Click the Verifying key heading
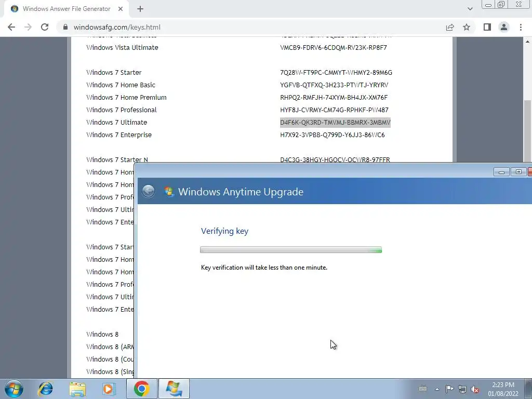The height and width of the screenshot is (399, 532). (x=224, y=231)
